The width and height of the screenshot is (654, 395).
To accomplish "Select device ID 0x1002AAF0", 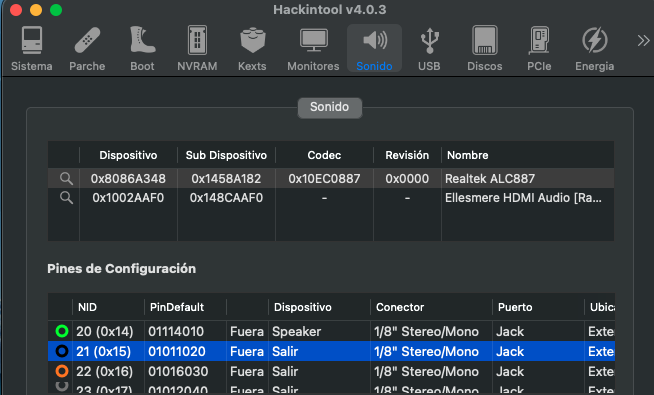I will [128, 198].
